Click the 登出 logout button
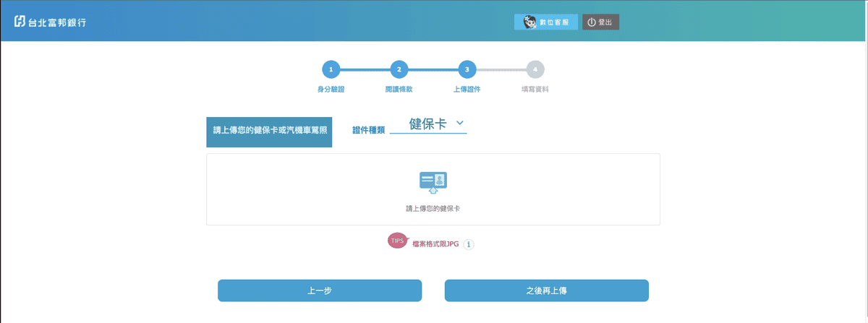The image size is (868, 323). pos(600,22)
